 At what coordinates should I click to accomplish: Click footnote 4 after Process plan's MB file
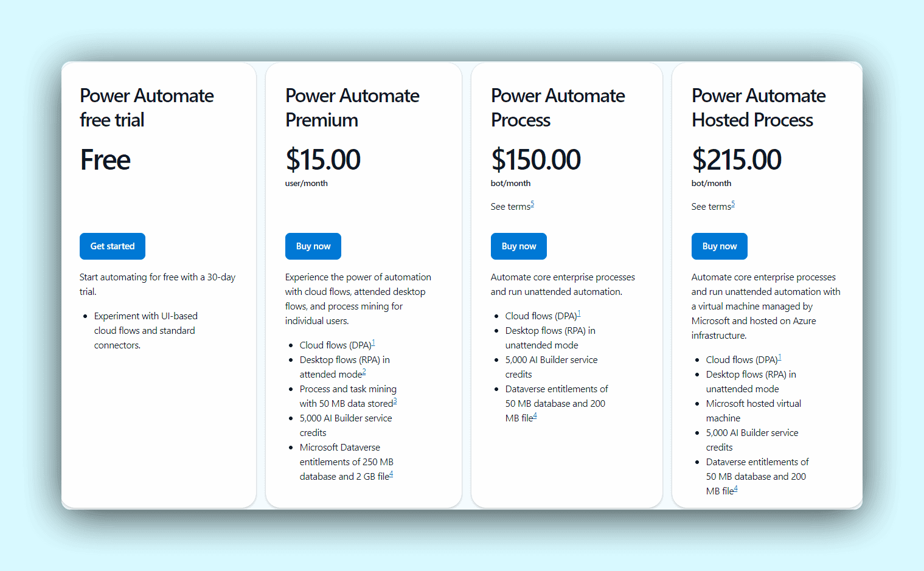[x=535, y=416]
